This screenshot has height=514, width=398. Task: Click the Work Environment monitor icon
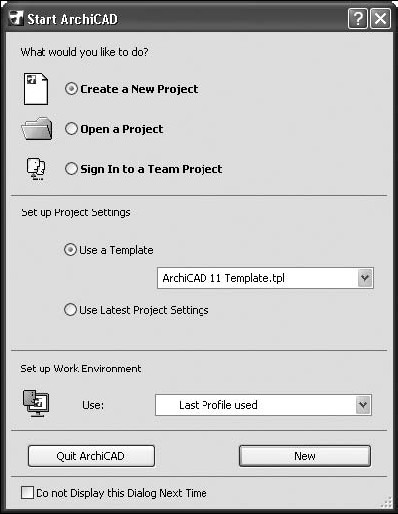pyautogui.click(x=36, y=404)
